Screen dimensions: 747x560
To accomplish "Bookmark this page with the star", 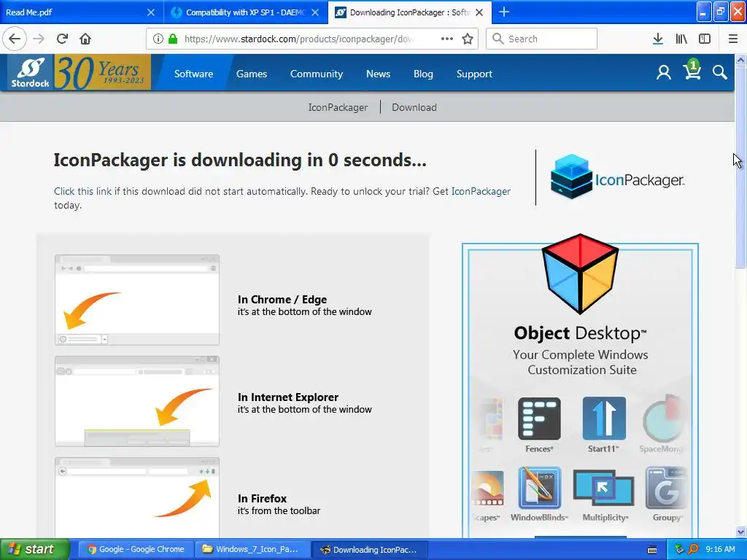I will (x=468, y=39).
